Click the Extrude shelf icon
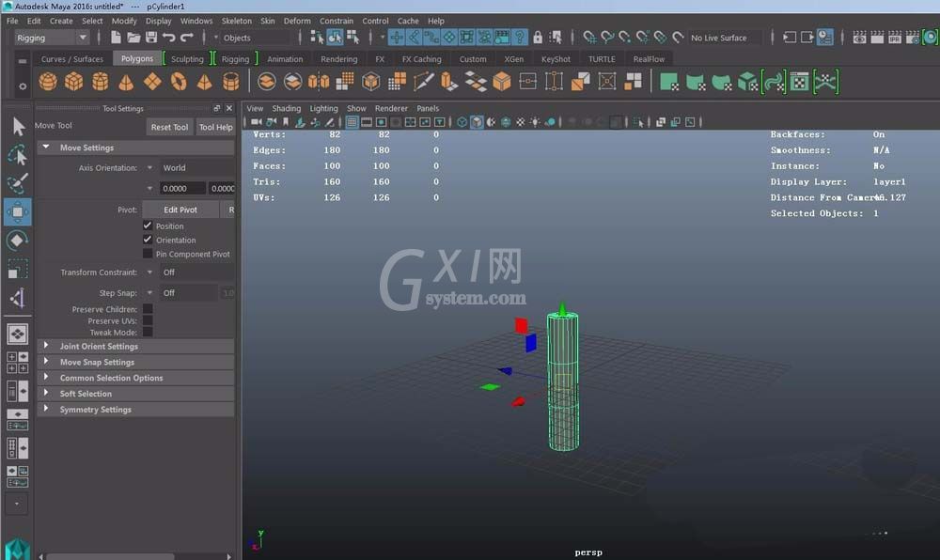The width and height of the screenshot is (940, 560). tap(449, 82)
